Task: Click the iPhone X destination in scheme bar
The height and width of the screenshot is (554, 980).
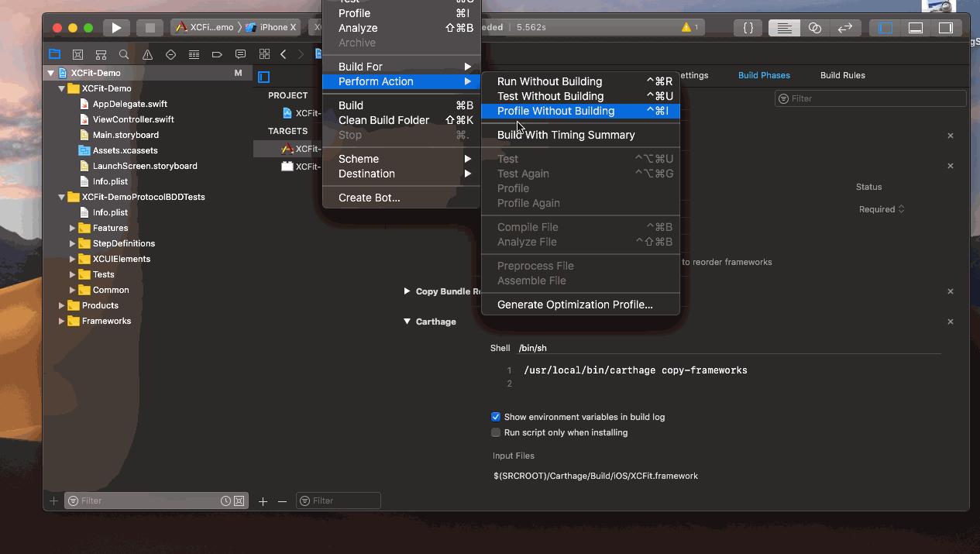Action: [272, 27]
